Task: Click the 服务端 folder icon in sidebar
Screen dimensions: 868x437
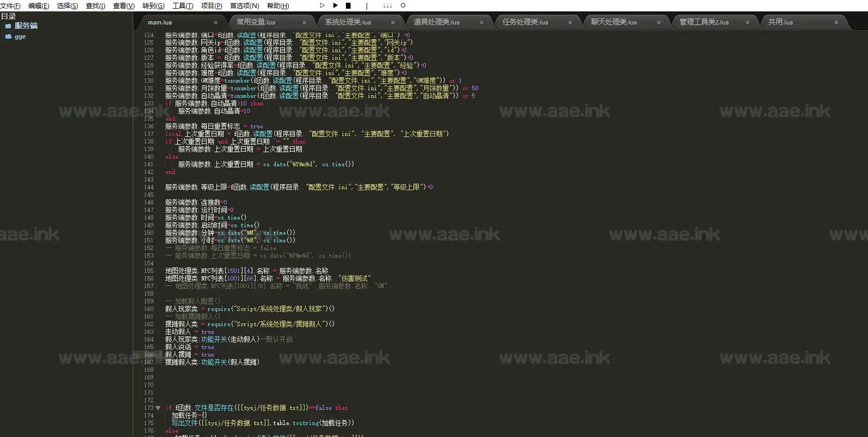Action: [8, 26]
